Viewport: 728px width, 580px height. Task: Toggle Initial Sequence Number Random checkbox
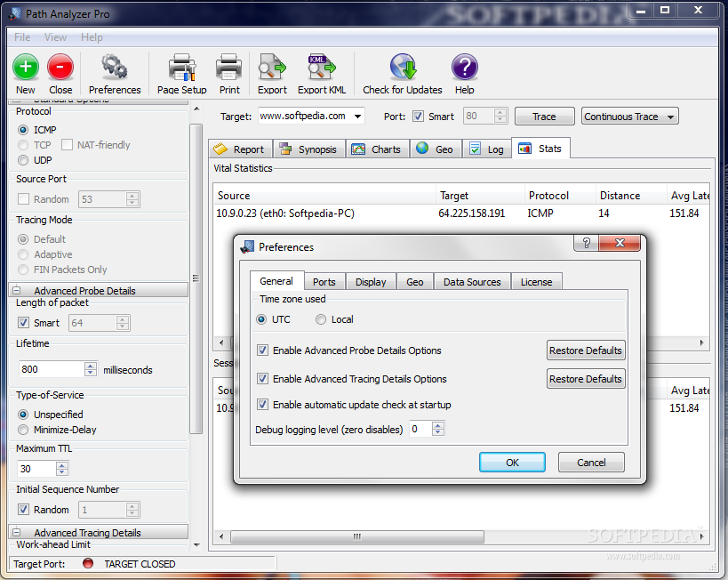[23, 510]
